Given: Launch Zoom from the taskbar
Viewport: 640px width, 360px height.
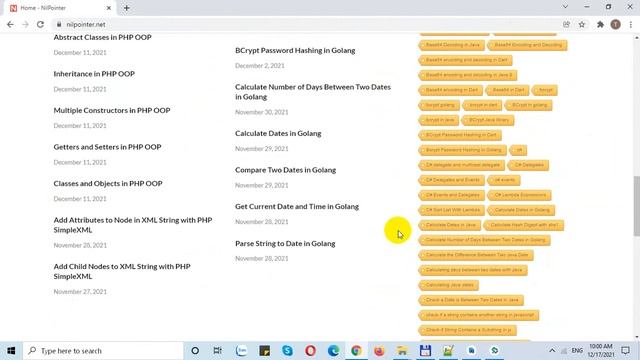Looking at the screenshot, I should (242, 351).
